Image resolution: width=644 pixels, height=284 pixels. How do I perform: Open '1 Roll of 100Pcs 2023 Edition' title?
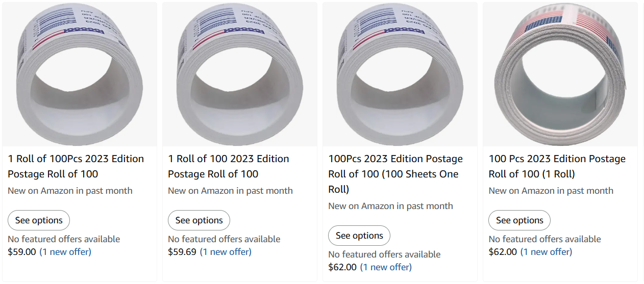click(76, 166)
